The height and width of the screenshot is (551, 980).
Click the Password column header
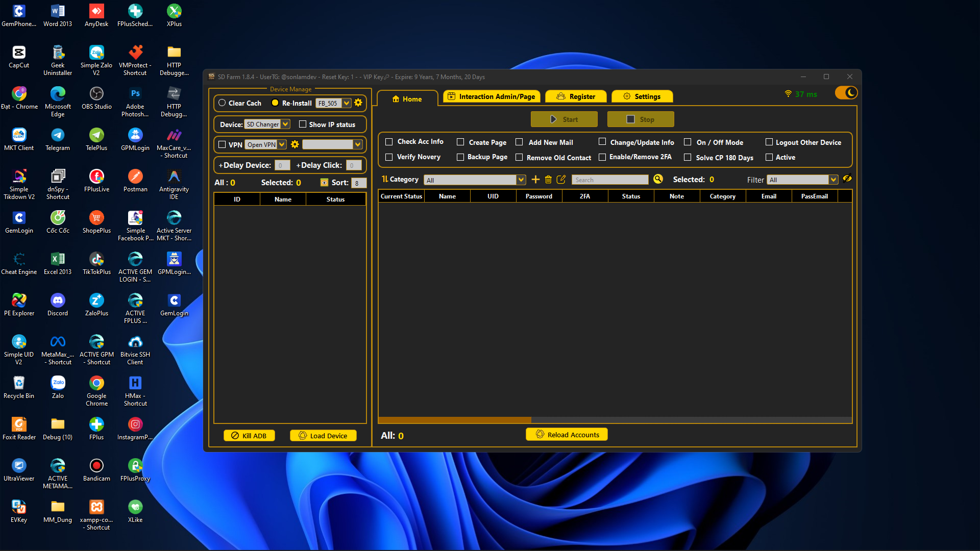click(x=539, y=196)
